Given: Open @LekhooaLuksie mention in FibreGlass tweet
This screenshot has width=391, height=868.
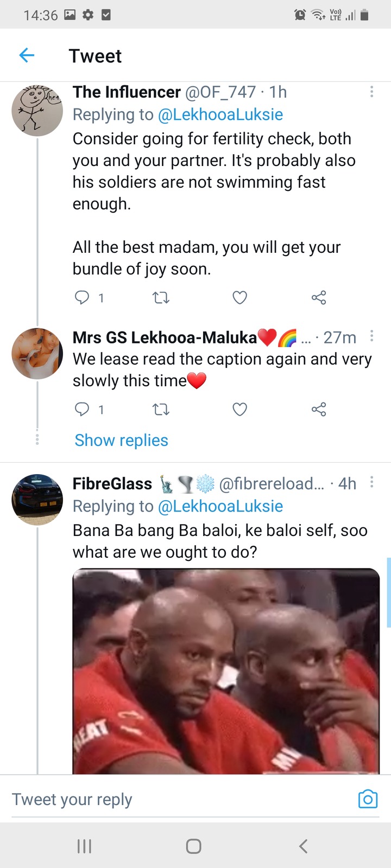Looking at the screenshot, I should [220, 506].
